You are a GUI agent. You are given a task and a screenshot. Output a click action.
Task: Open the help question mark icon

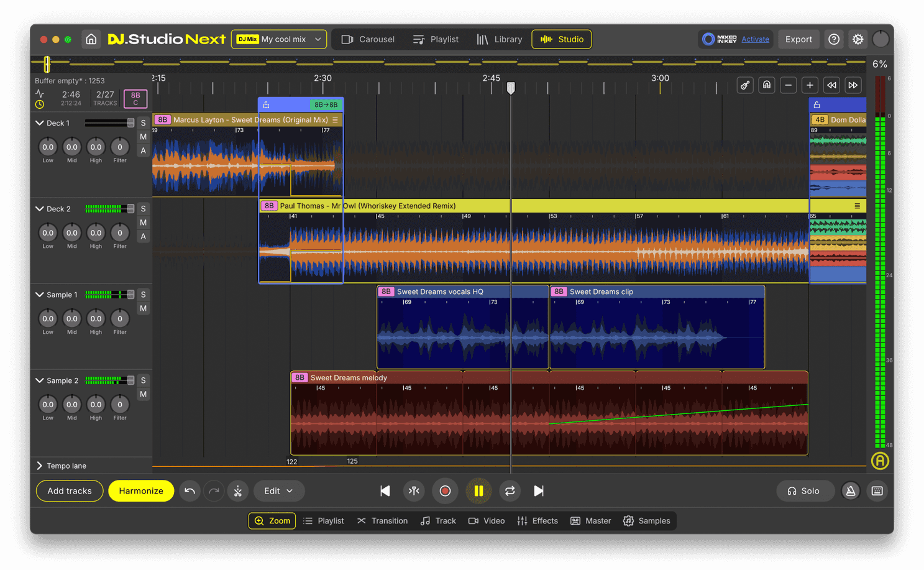(x=834, y=39)
